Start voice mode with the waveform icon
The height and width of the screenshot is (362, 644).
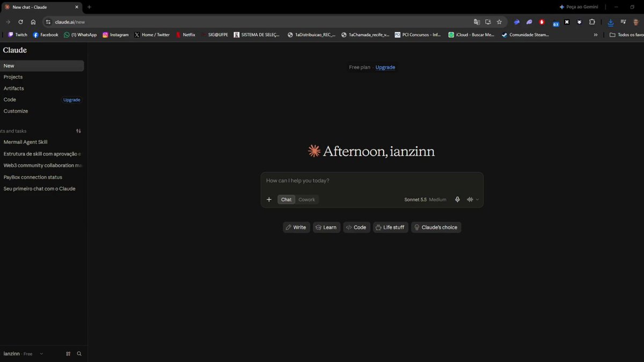470,200
